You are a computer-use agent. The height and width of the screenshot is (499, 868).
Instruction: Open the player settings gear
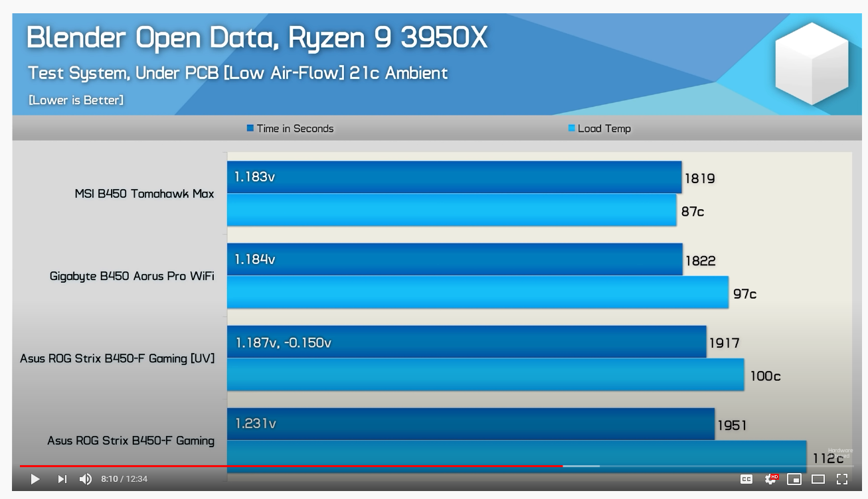[x=771, y=479]
